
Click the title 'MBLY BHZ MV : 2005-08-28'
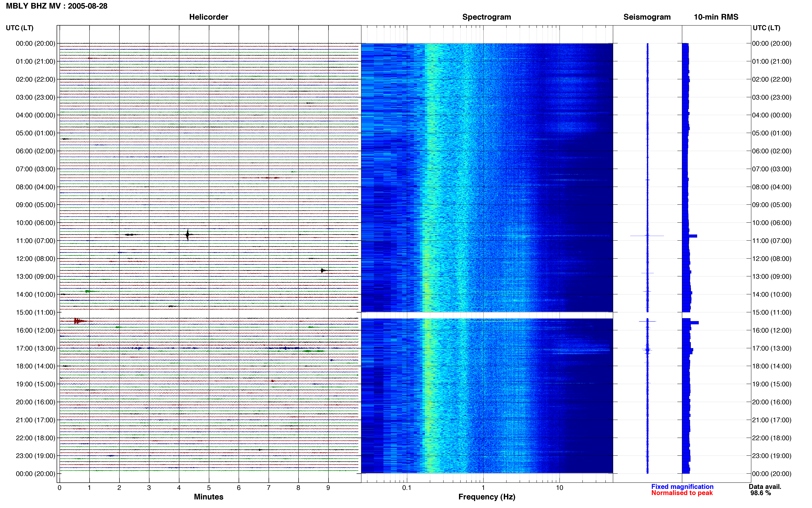57,6
